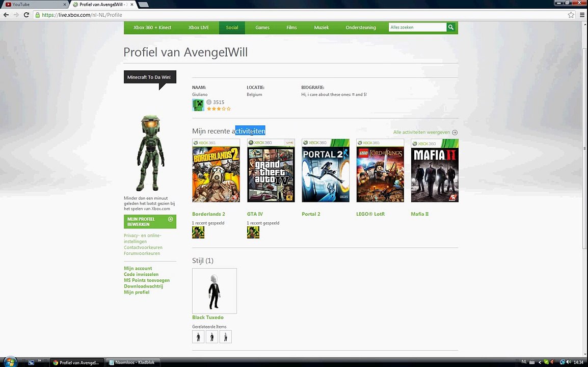Click Mijn profiel bewerken button
The height and width of the screenshot is (367, 588).
[150, 221]
